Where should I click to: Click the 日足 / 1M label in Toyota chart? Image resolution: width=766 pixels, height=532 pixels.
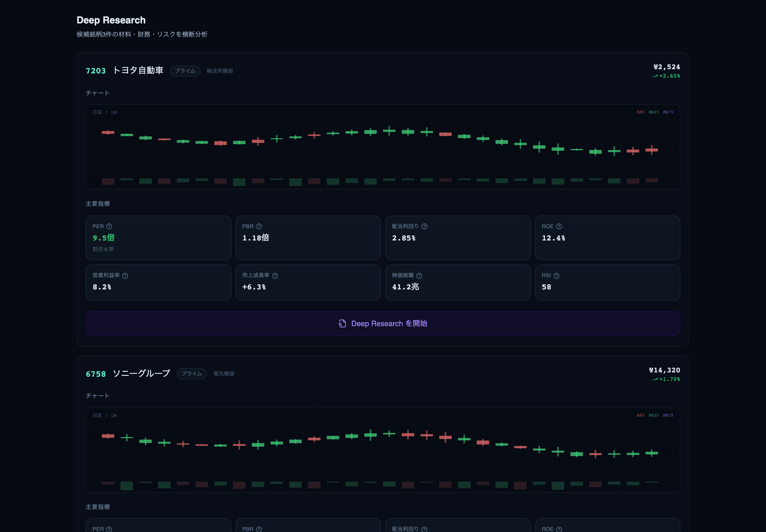coord(105,112)
